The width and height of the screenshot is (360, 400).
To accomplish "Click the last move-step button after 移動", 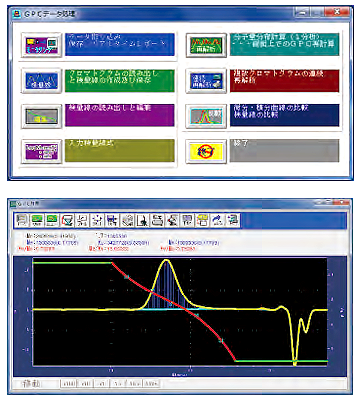I will 151,383.
